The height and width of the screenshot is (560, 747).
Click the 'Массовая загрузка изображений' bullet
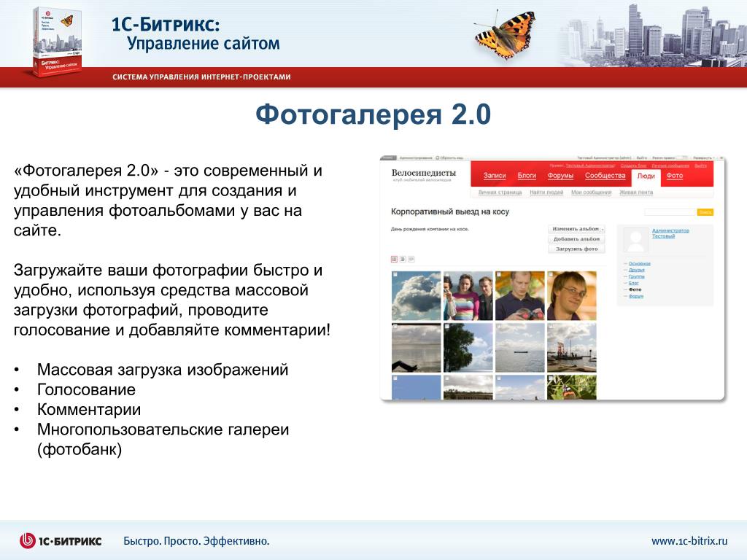[163, 370]
